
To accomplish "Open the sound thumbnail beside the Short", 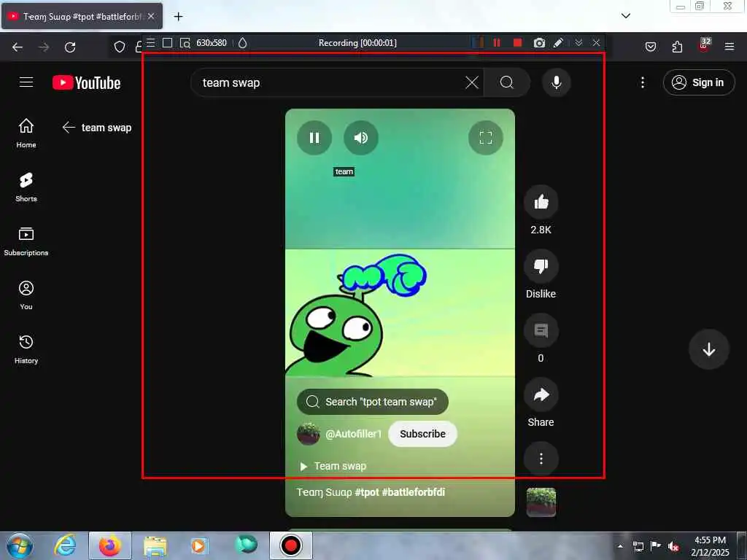I will (x=541, y=502).
